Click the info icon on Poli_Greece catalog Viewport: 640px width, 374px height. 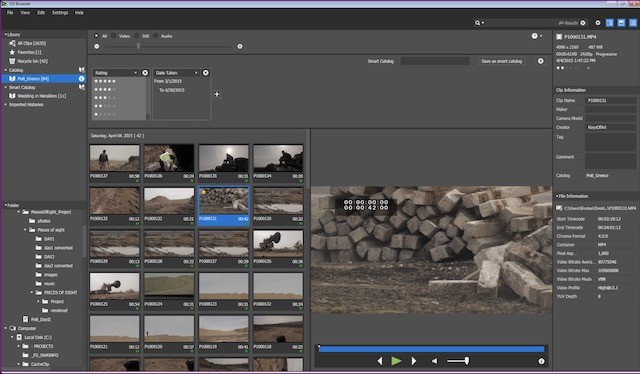click(81, 78)
